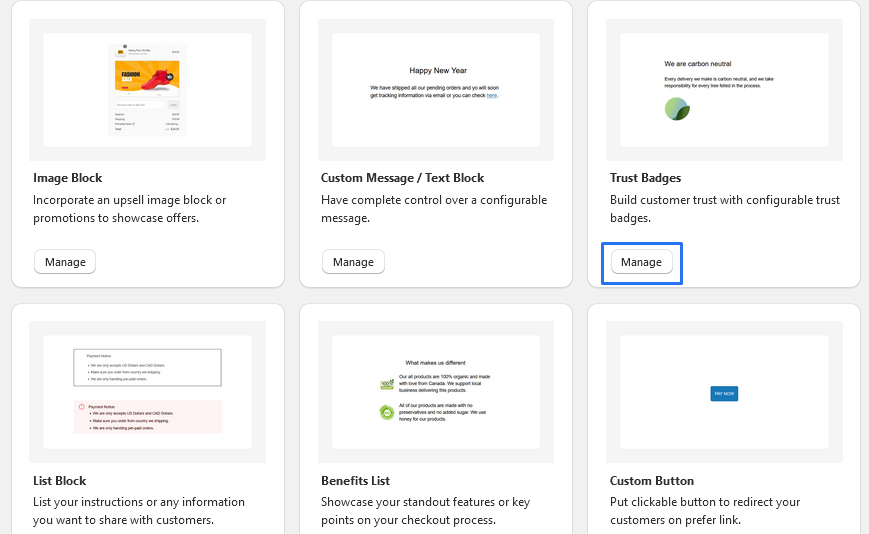Screen dimensions: 869x534
Task: Click the Image Block title
Action: pos(68,178)
